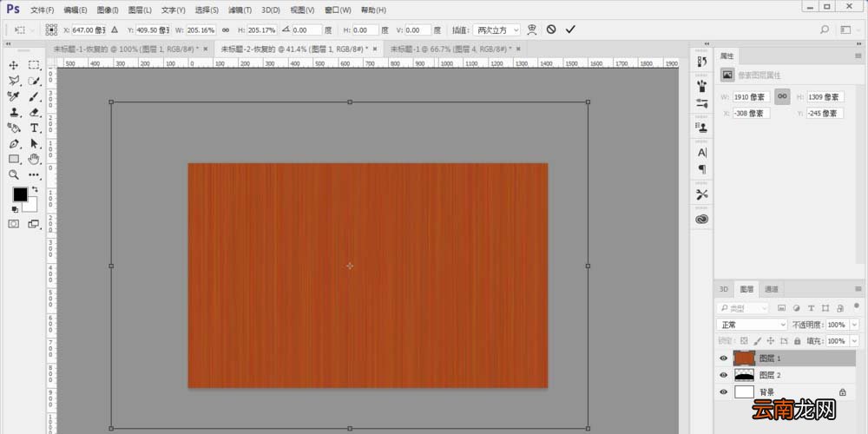
Task: Select the Rectangle shape tool
Action: [x=13, y=159]
